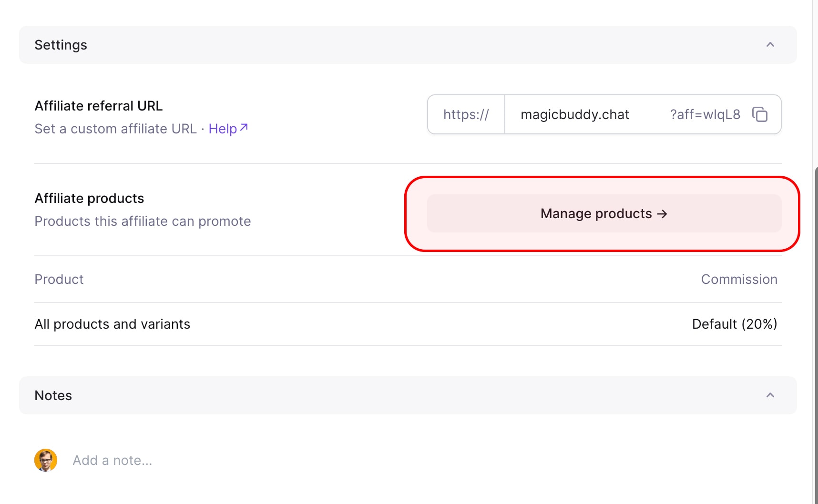
Task: Select the All products and variants row
Action: click(x=112, y=324)
